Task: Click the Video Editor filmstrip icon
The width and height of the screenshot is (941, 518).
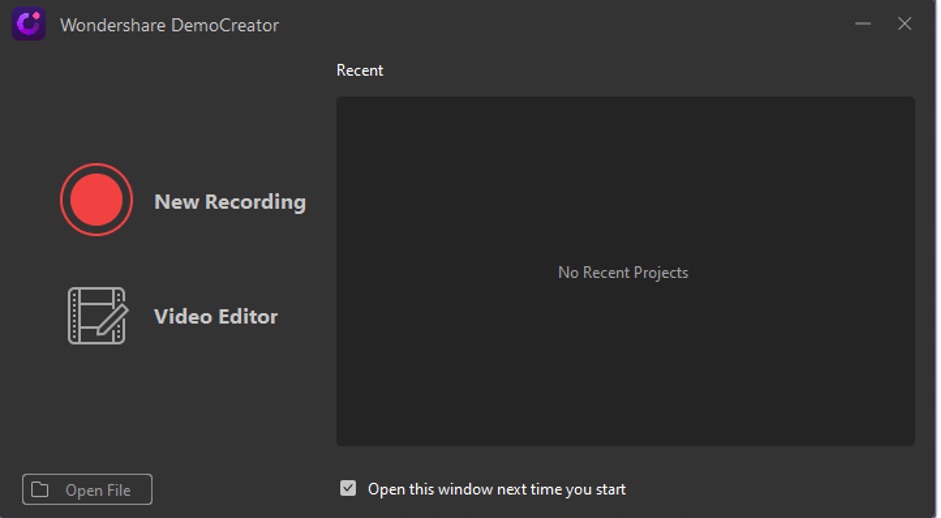Action: pyautogui.click(x=90, y=315)
